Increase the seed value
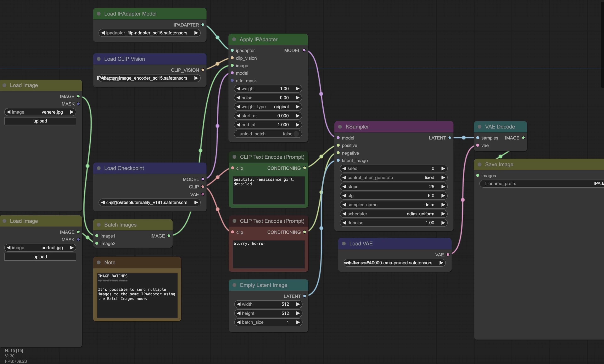This screenshot has height=364, width=604. point(443,168)
